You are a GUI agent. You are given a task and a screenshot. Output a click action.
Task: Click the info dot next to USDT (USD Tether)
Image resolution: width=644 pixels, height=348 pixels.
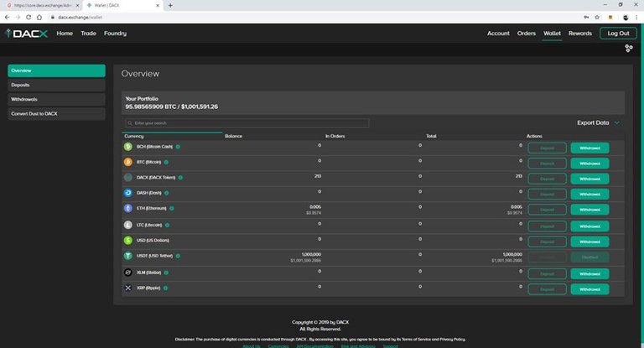178,256
